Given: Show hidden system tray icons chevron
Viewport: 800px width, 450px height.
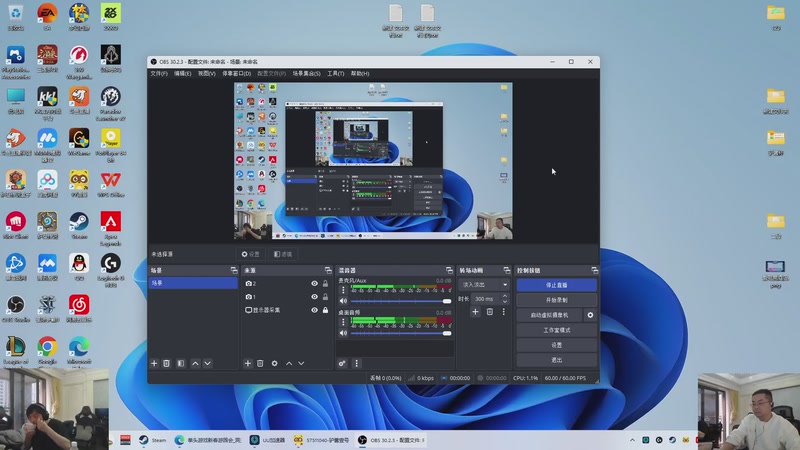Looking at the screenshot, I should 632,440.
